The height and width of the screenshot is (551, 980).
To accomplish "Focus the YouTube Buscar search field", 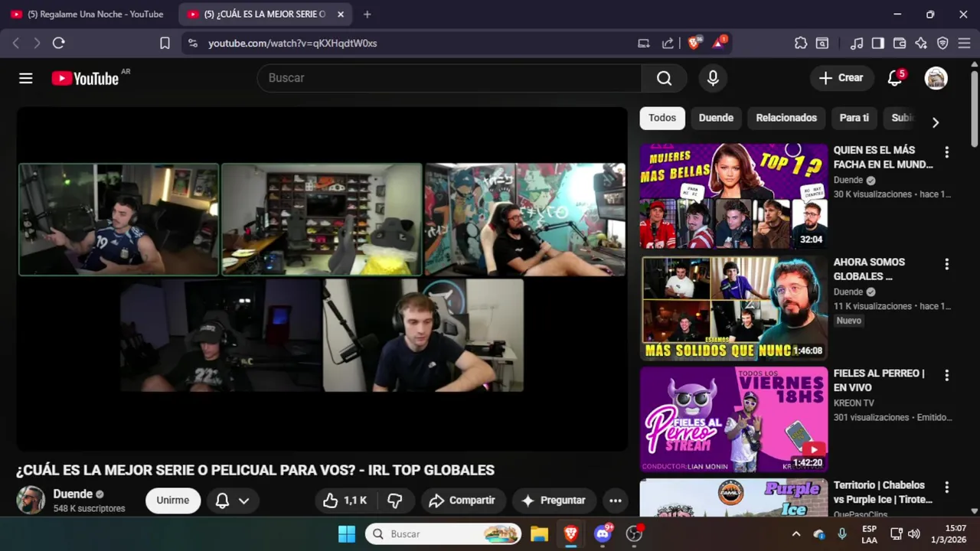I will pos(449,78).
